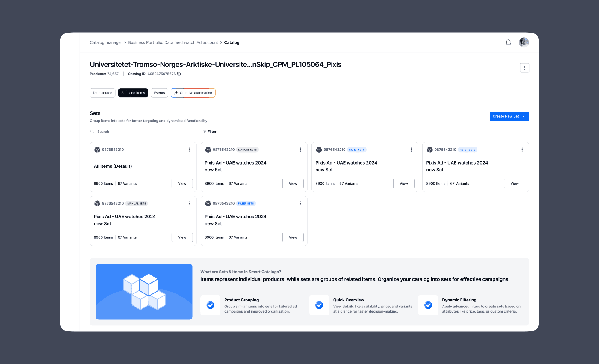Image resolution: width=599 pixels, height=364 pixels.
Task: Go to Catalog manager breadcrumb
Action: click(106, 42)
